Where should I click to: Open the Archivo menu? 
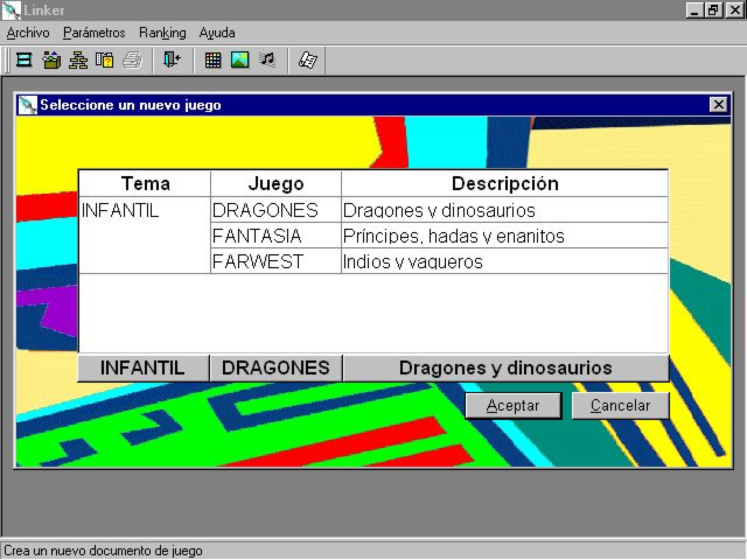click(28, 33)
